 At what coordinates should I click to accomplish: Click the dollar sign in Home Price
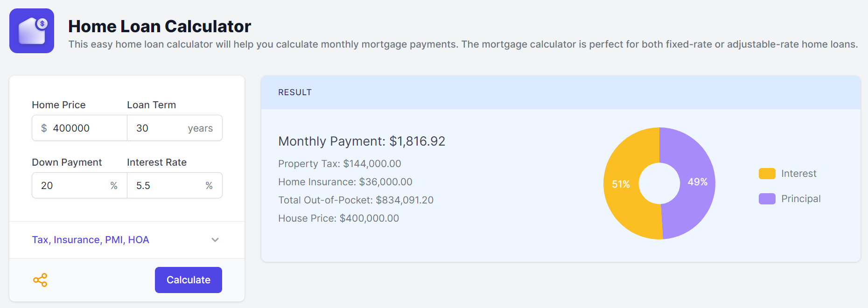pos(44,128)
